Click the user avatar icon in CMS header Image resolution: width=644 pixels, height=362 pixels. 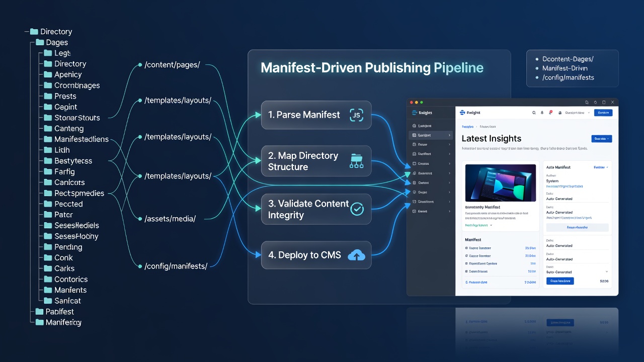point(560,113)
